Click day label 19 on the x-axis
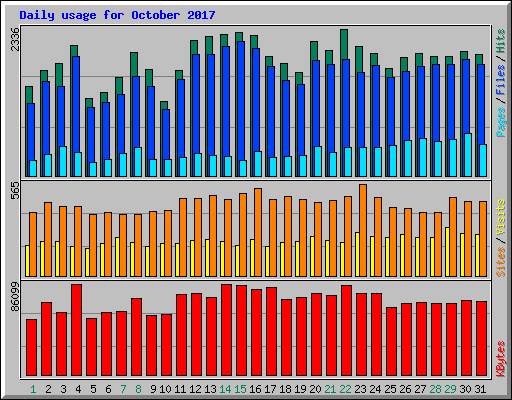Image resolution: width=512 pixels, height=400 pixels. (x=300, y=389)
